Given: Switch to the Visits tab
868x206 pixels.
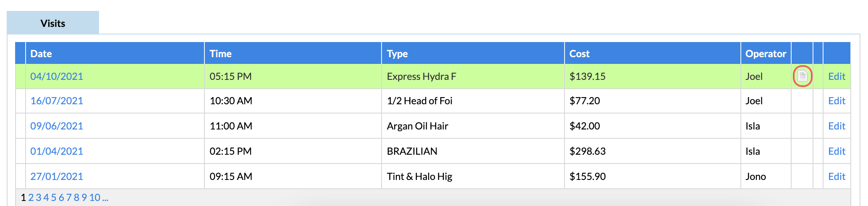Looking at the screenshot, I should pyautogui.click(x=53, y=23).
